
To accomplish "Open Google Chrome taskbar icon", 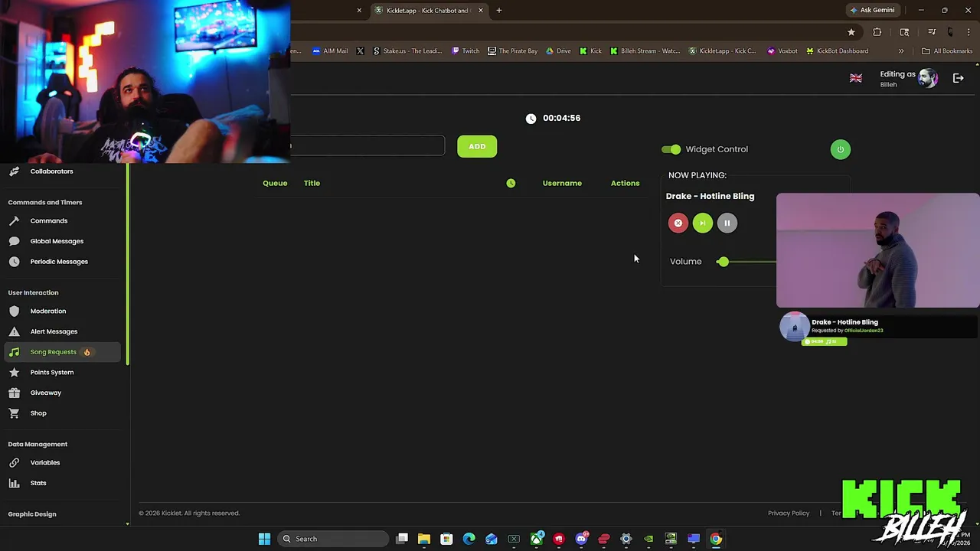I will pyautogui.click(x=716, y=539).
